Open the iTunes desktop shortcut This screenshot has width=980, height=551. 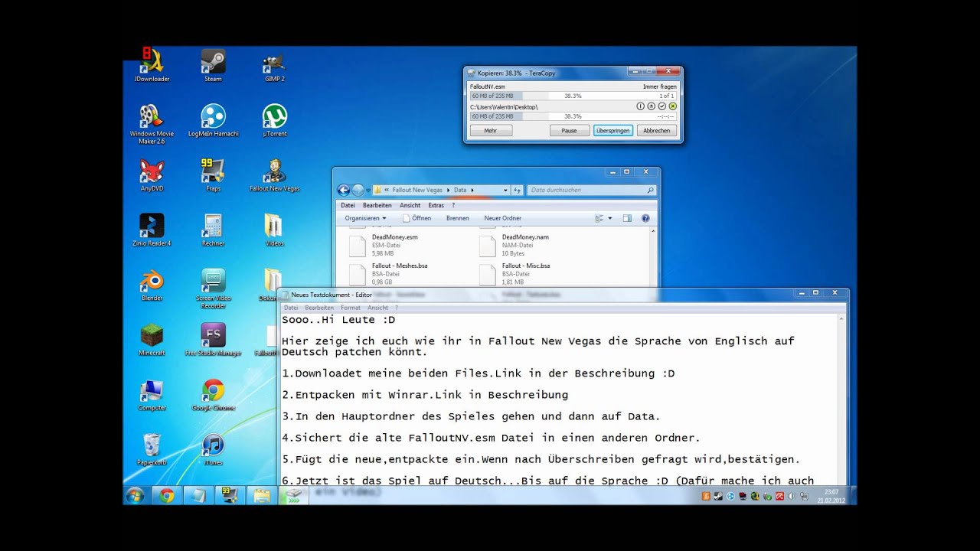coord(213,451)
